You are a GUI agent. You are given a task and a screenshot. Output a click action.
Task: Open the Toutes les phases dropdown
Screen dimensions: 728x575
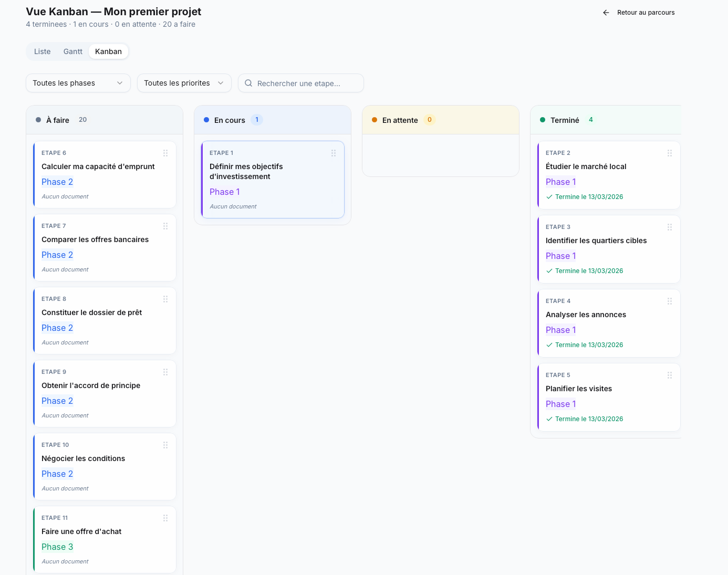point(78,83)
